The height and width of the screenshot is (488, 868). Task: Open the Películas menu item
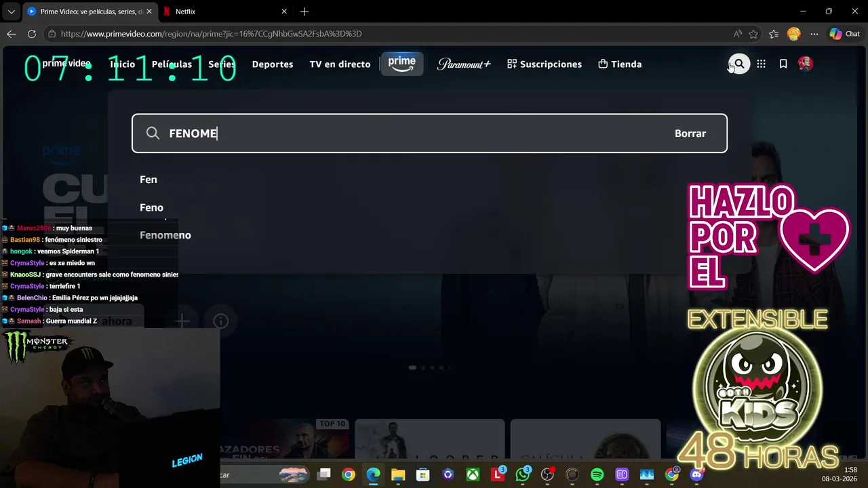click(172, 64)
